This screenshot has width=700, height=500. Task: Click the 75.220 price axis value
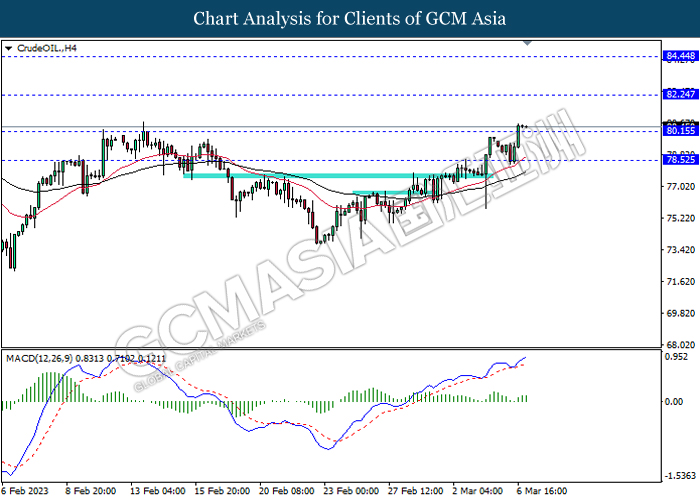680,218
